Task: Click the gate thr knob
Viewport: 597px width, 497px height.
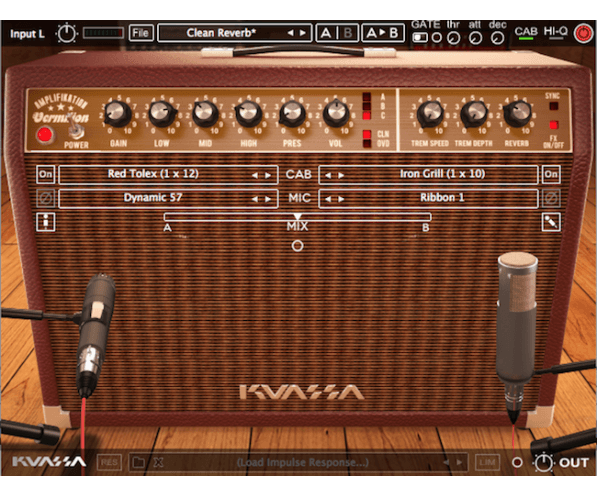Action: pyautogui.click(x=453, y=38)
